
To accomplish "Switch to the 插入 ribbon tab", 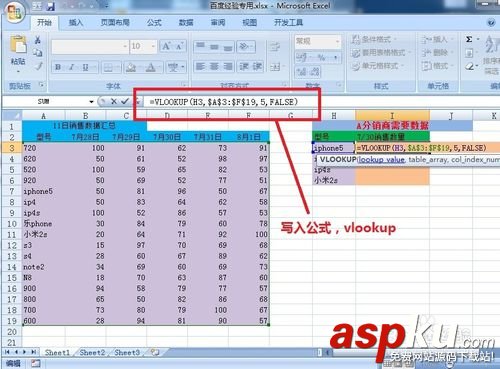I will [x=76, y=23].
